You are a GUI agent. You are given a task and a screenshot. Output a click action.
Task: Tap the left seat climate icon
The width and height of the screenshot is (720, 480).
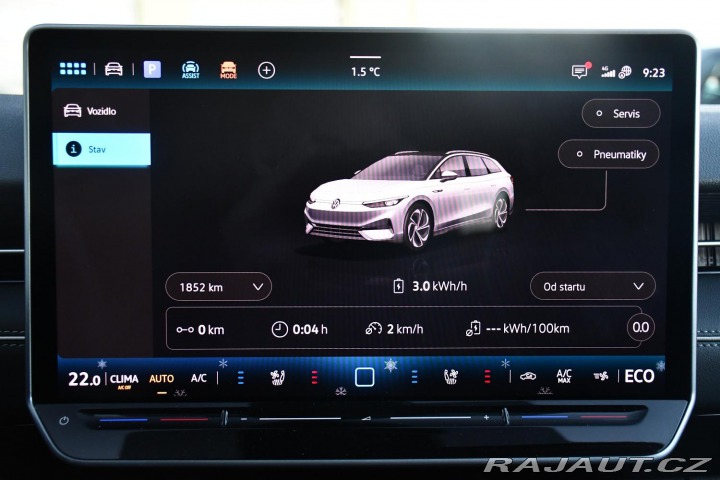pos(277,378)
